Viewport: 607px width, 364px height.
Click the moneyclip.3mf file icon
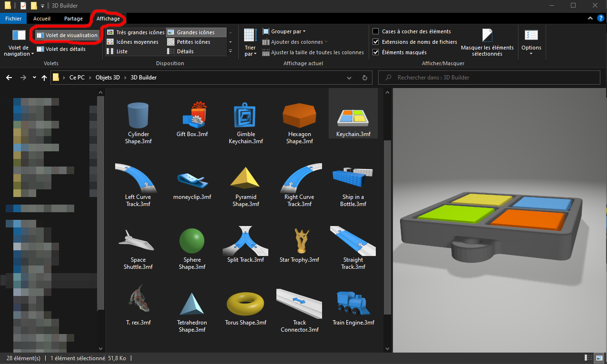pos(192,179)
